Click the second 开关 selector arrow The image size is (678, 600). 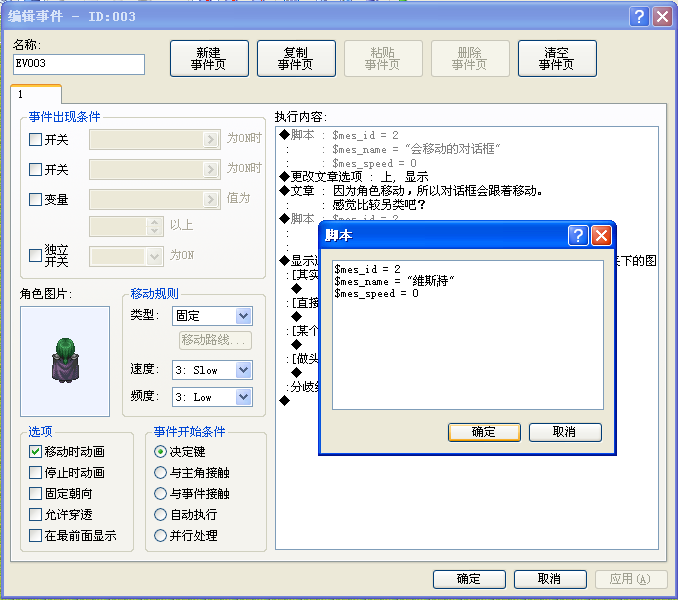(x=211, y=169)
